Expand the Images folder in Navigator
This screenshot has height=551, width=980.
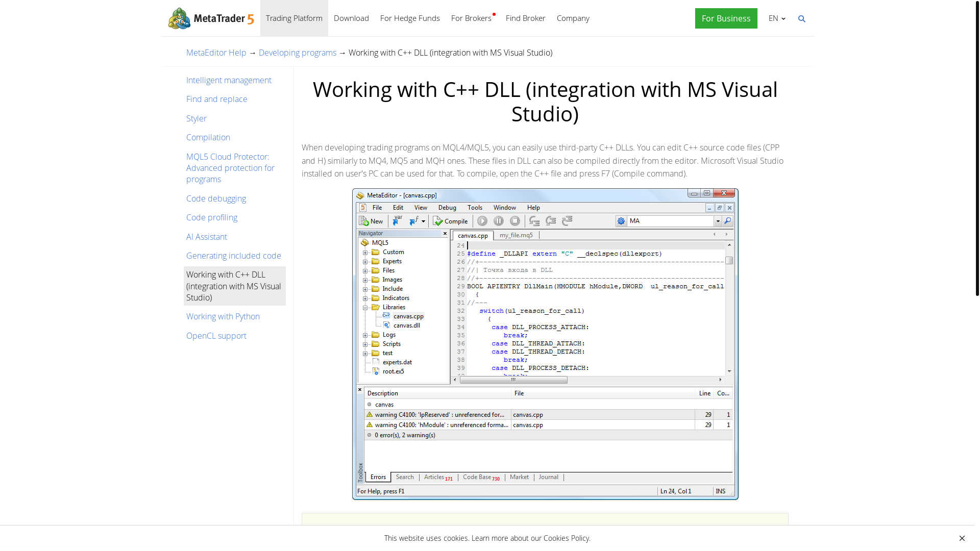tap(365, 280)
